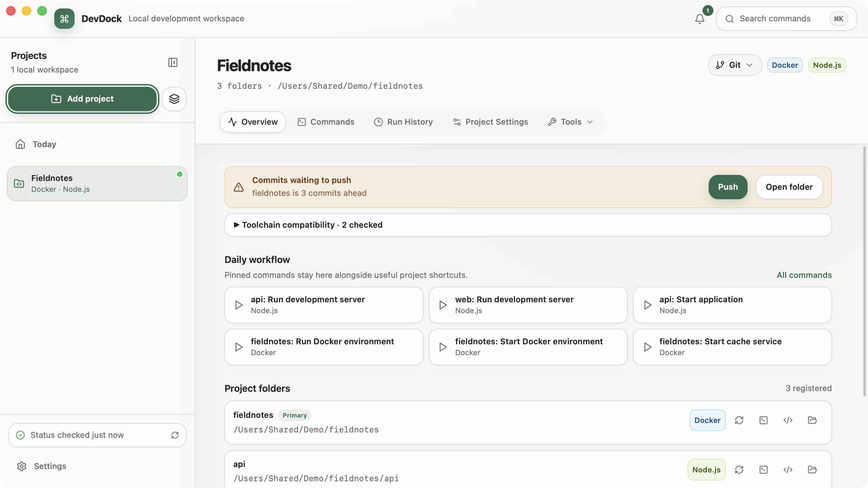Viewport: 868px width, 488px height.
Task: Run fieldnotes: Run Docker environment command
Action: [x=324, y=347]
